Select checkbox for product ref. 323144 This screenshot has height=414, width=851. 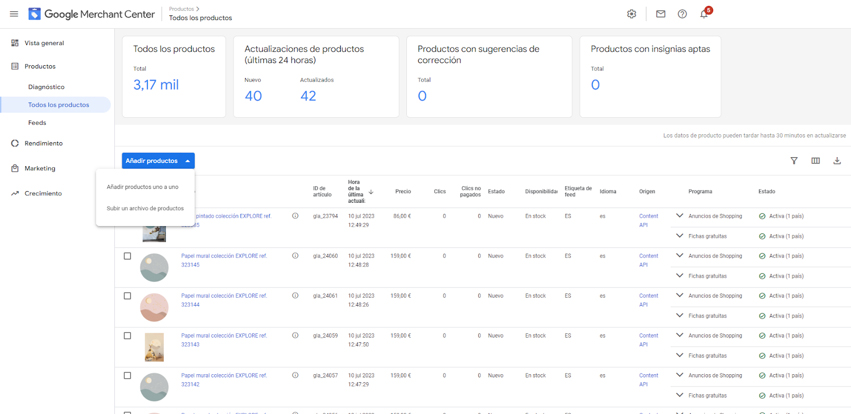pos(127,296)
